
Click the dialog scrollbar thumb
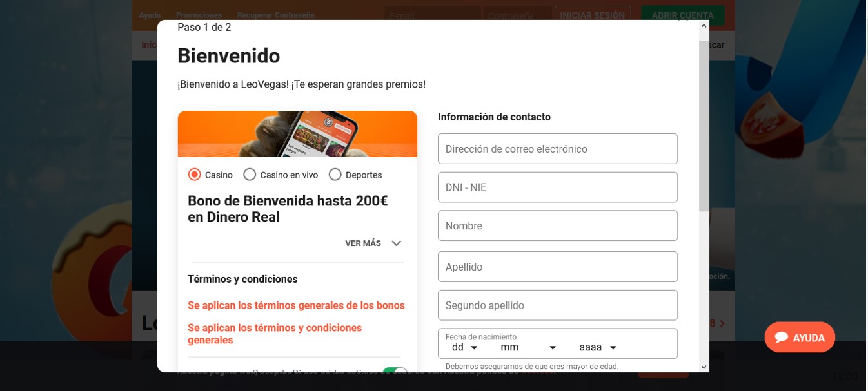tap(704, 126)
